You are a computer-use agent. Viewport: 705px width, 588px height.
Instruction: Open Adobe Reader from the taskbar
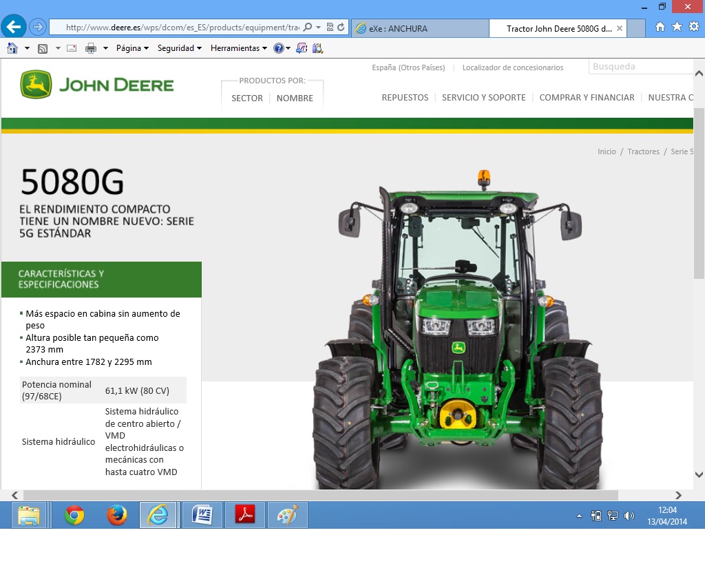pyautogui.click(x=246, y=515)
